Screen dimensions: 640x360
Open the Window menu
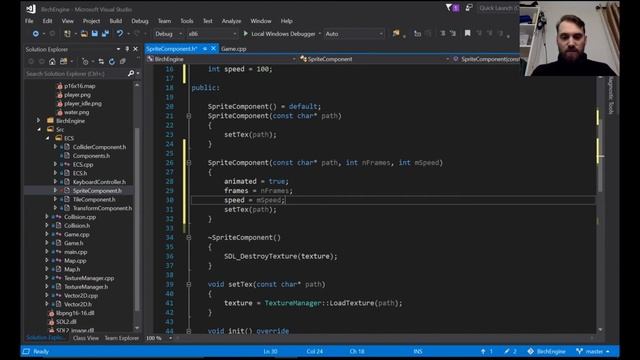tap(261, 21)
